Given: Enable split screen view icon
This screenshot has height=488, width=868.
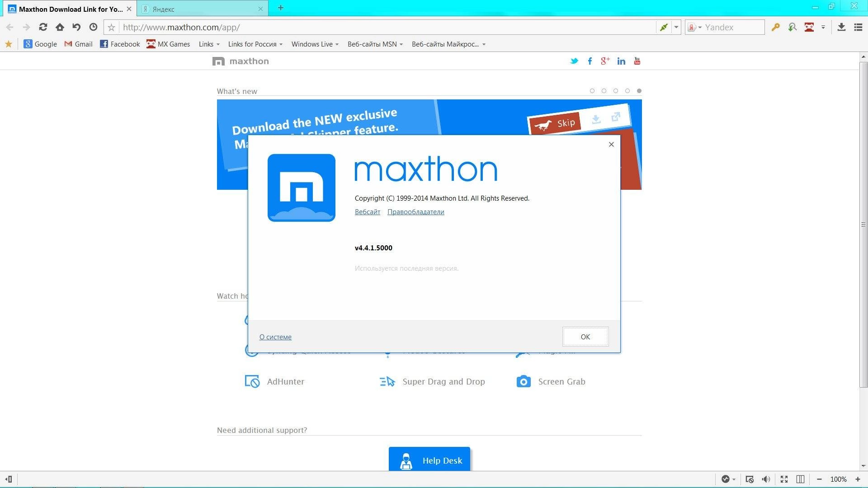Looking at the screenshot, I should (800, 479).
